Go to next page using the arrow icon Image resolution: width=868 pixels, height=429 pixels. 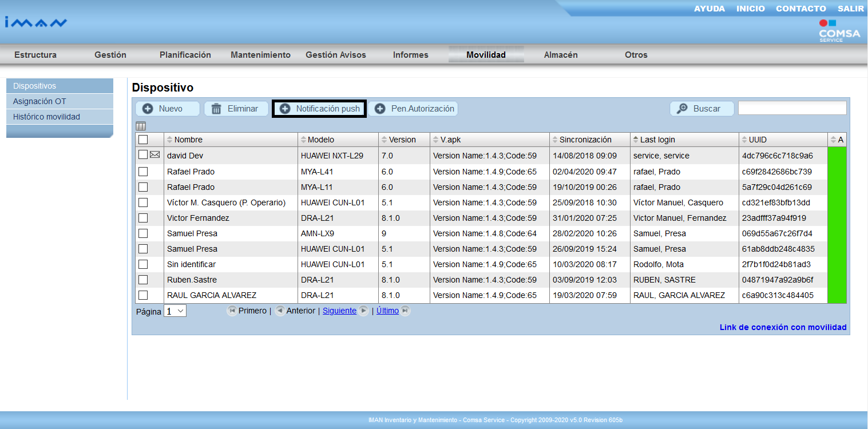click(363, 311)
